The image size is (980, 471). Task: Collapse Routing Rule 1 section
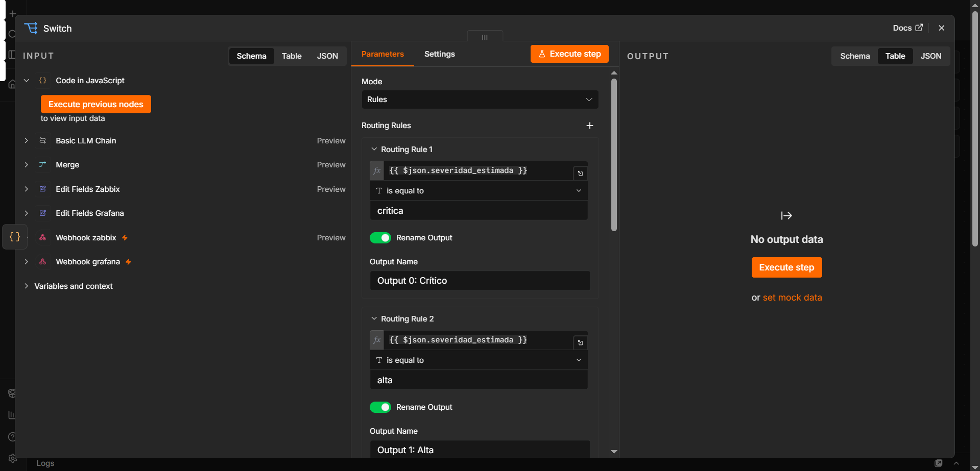[x=374, y=150]
